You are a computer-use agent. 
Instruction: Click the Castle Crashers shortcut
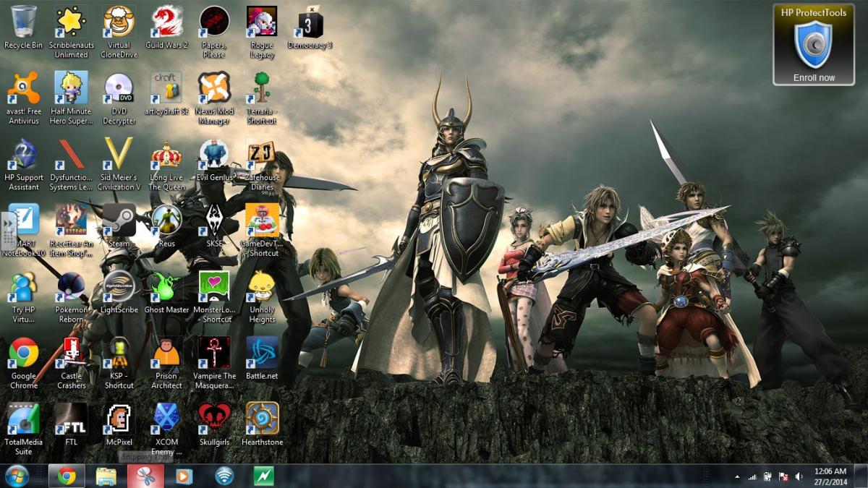71,363
